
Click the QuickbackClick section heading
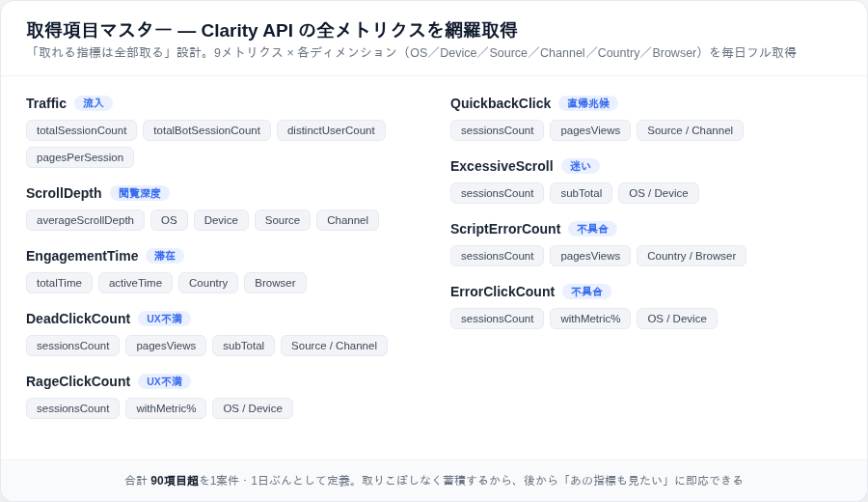(x=501, y=103)
